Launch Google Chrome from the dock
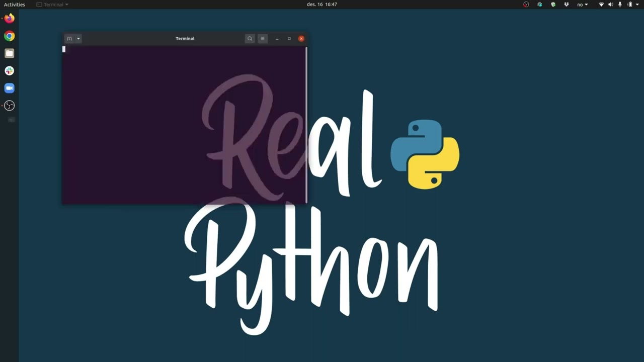This screenshot has height=362, width=644. (x=9, y=36)
